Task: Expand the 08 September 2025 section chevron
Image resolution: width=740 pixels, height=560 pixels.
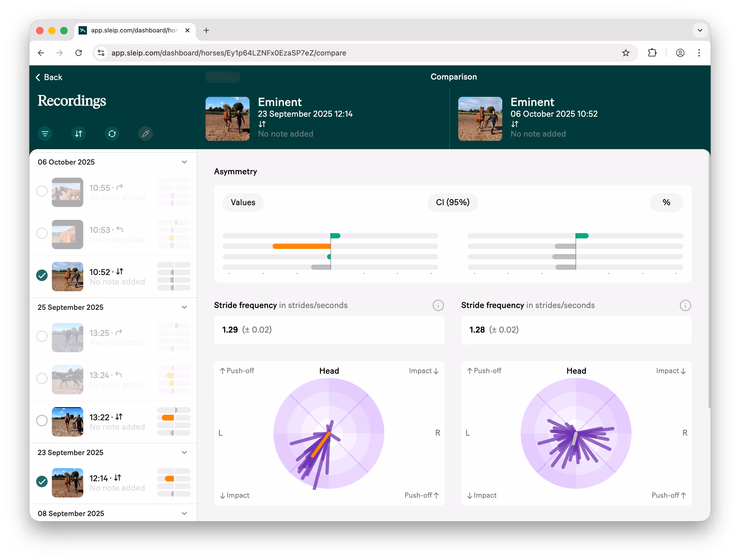Action: tap(184, 513)
